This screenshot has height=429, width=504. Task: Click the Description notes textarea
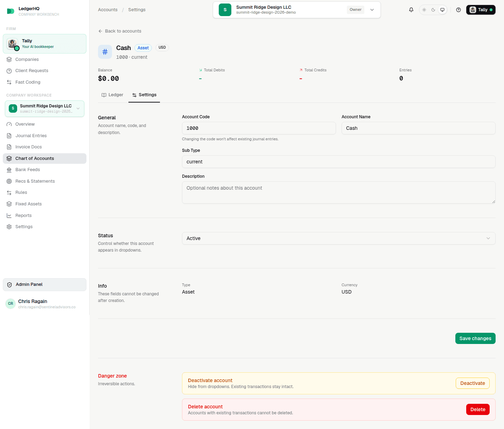coord(339,192)
